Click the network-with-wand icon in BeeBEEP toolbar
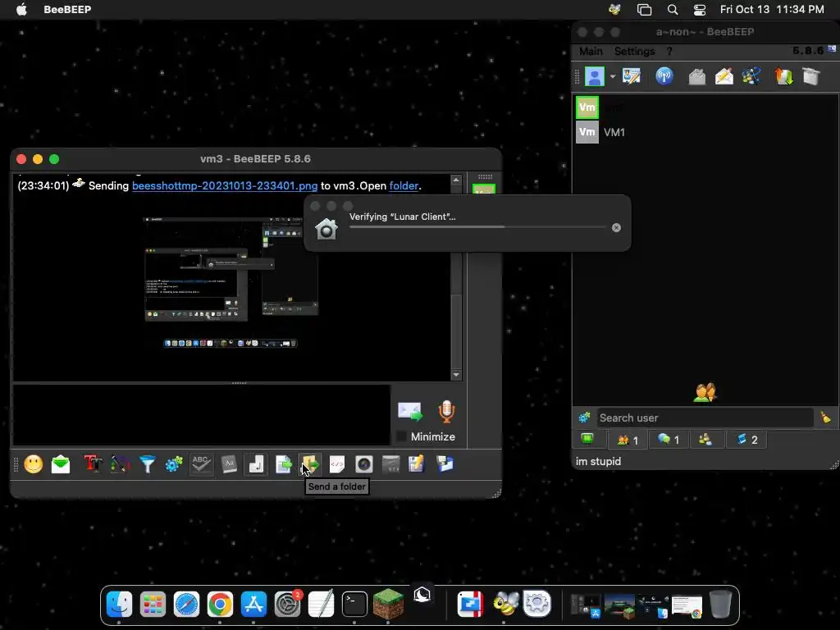Viewport: 840px width, 630px height. (x=751, y=76)
